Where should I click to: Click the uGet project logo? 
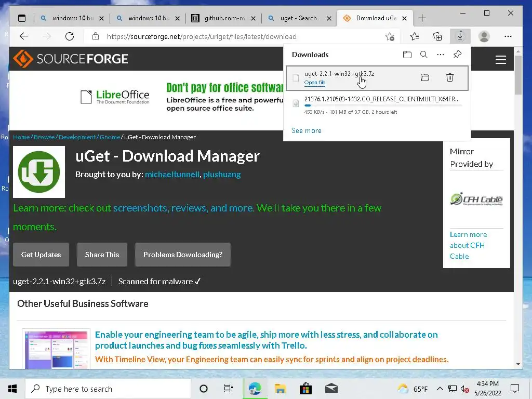pos(39,172)
